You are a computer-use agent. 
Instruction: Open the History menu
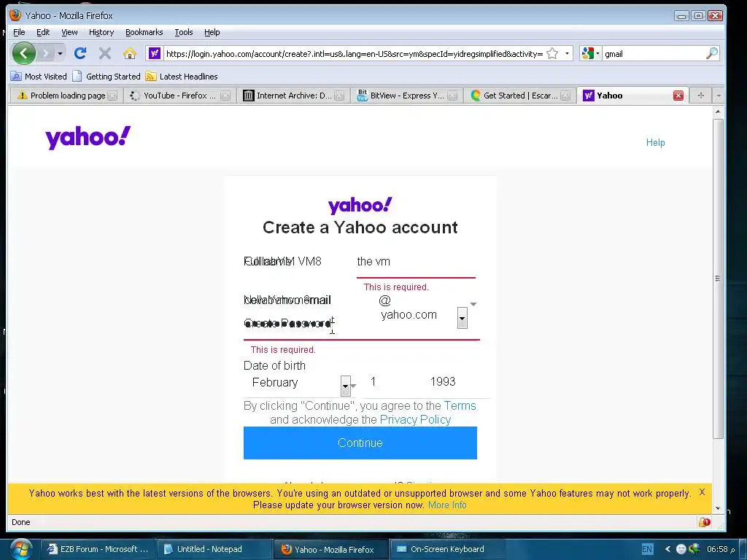click(x=101, y=32)
